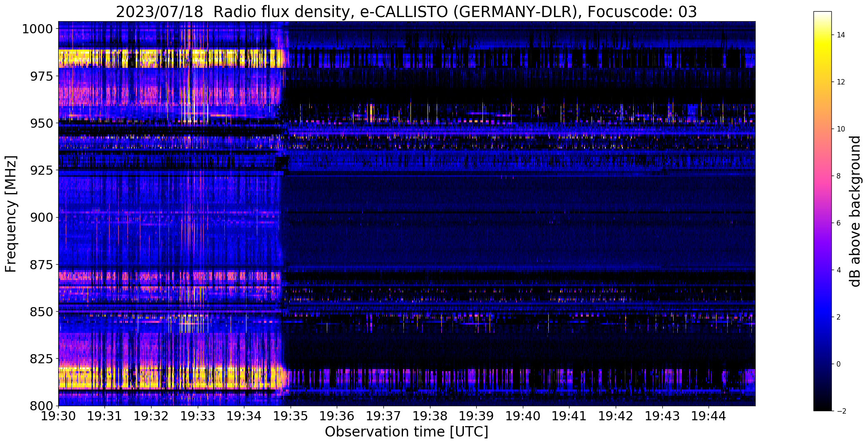The height and width of the screenshot is (444, 868).
Task: Click the 19:41 time tick label
Action: tap(570, 416)
